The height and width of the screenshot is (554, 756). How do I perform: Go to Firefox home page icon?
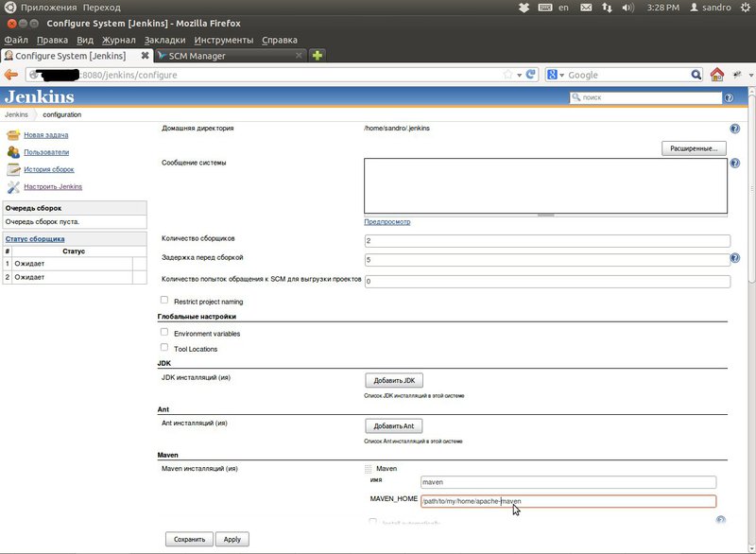(x=717, y=75)
